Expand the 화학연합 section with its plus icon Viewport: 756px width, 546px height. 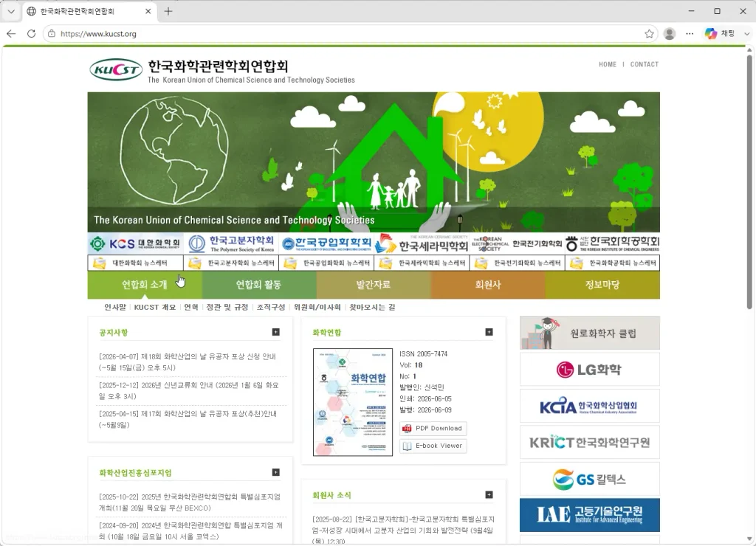[x=489, y=332]
